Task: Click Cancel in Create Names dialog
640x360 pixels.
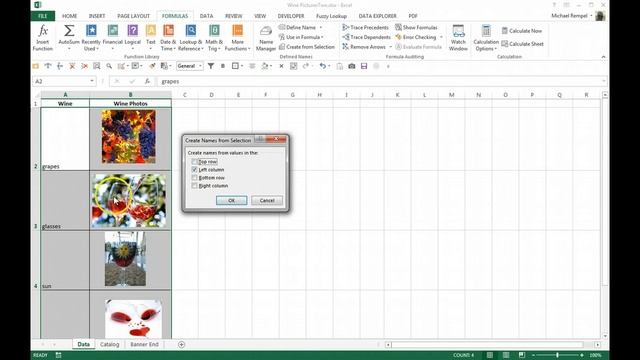Action: 267,200
